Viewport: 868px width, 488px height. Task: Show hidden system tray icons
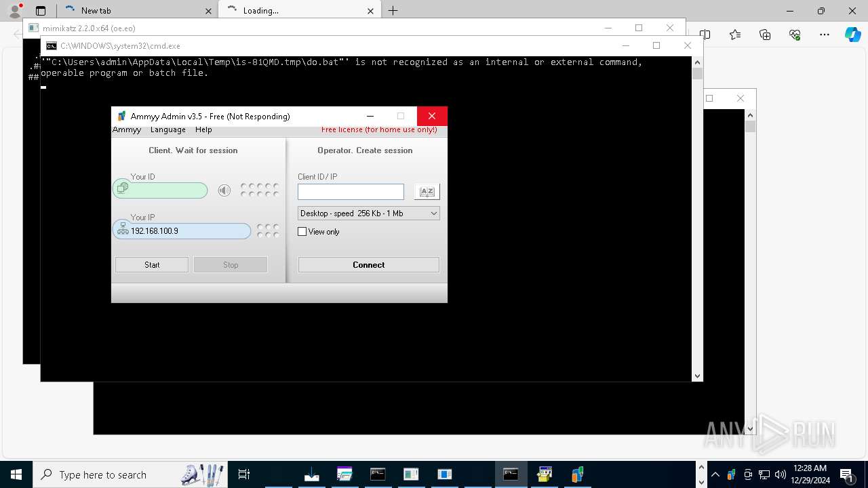715,474
